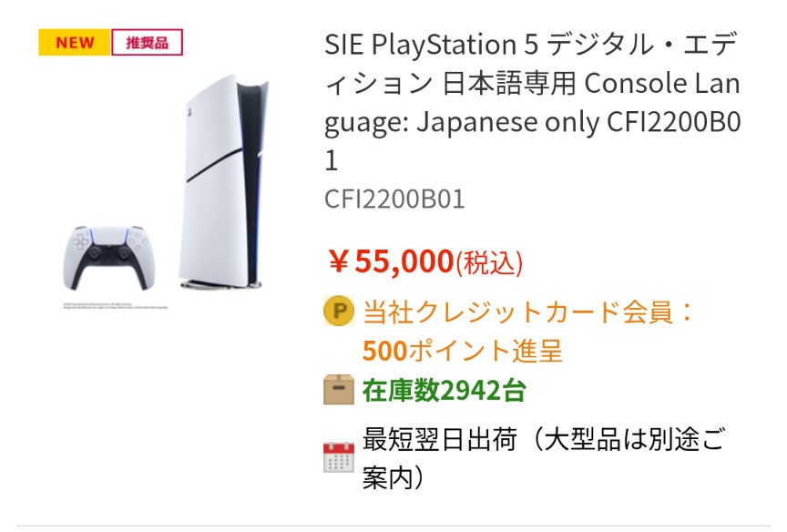Click the calendar shipping date icon

(x=338, y=456)
